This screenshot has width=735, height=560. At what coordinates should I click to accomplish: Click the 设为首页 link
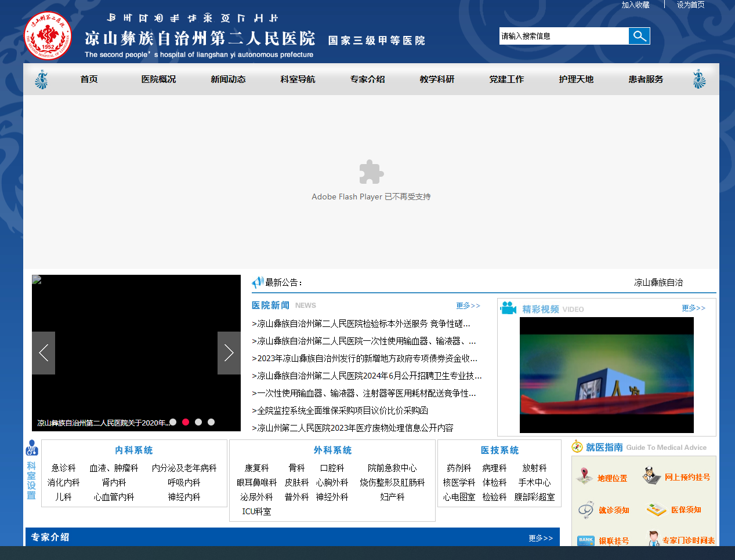690,5
